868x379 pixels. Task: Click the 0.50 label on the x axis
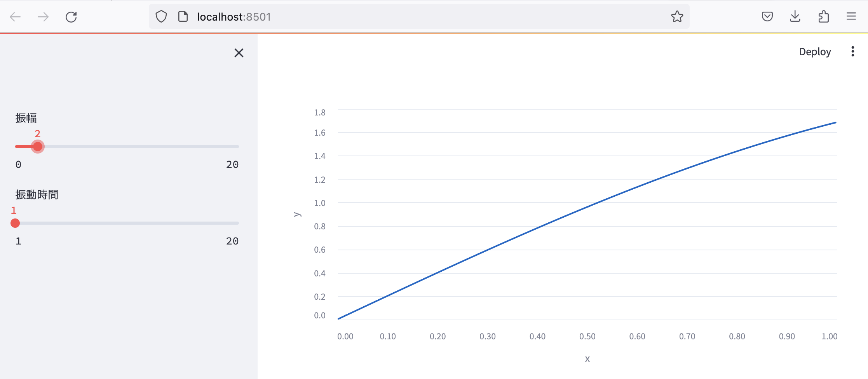(587, 337)
